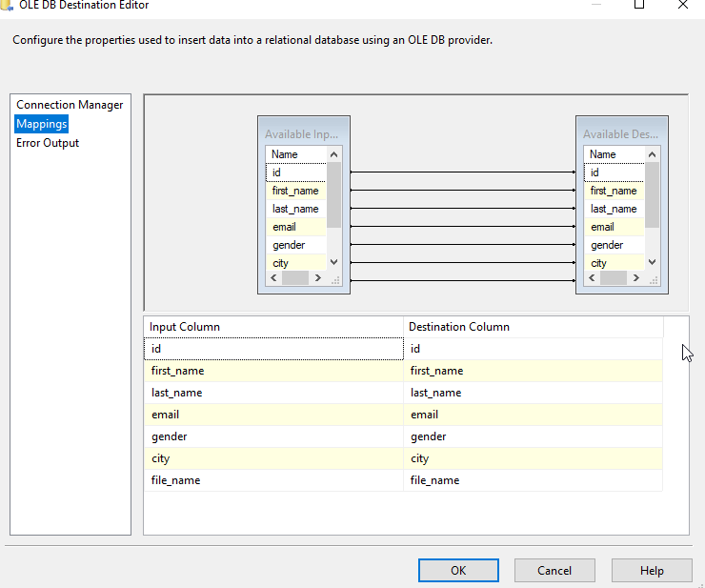
Task: Select the Mappings page
Action: [41, 124]
